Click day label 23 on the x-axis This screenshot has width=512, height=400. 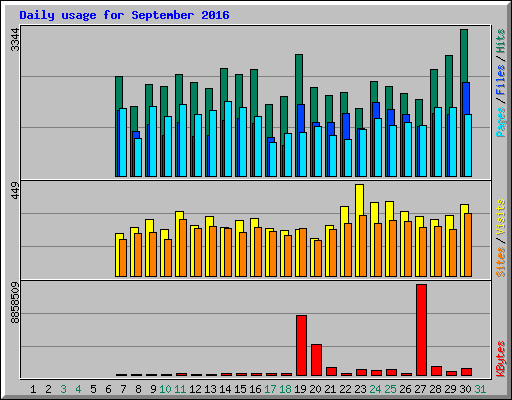click(x=360, y=389)
